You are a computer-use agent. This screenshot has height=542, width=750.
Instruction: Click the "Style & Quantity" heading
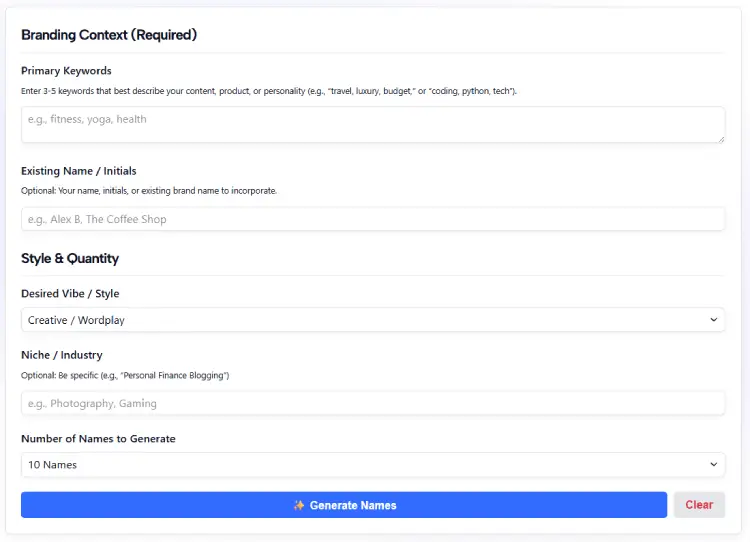[70, 258]
